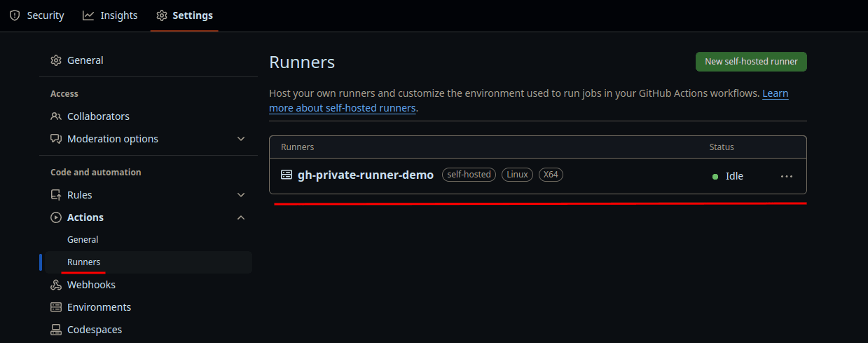Image resolution: width=868 pixels, height=343 pixels.
Task: Click the gear icon in General sidebar item
Action: 56,60
